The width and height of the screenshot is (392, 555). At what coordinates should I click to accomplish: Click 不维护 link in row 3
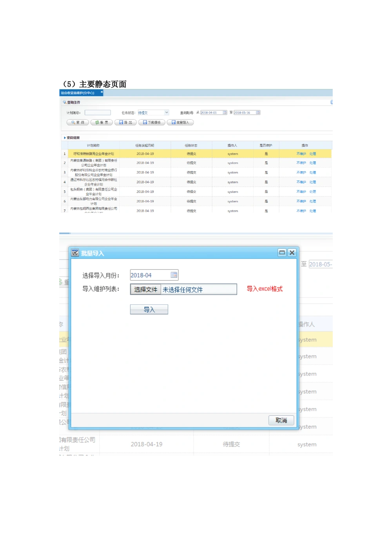[301, 173]
